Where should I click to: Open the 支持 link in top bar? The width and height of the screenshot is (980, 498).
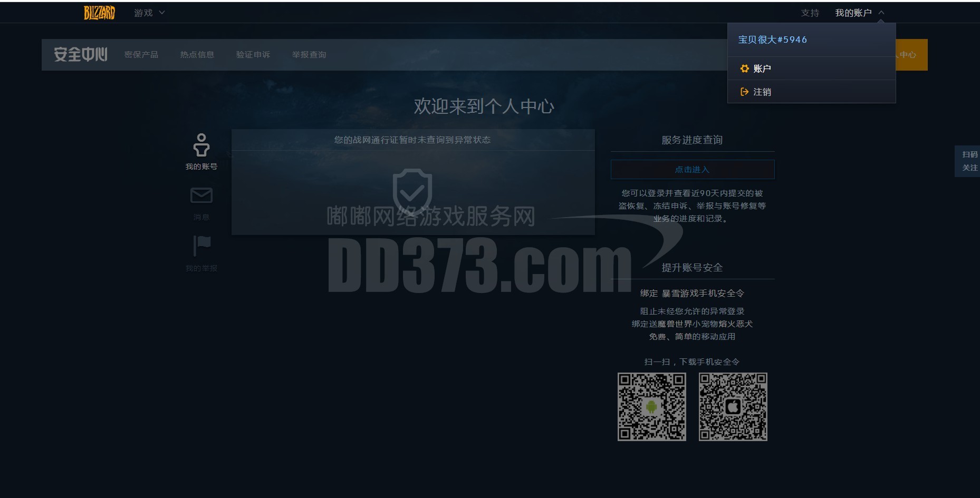click(810, 12)
